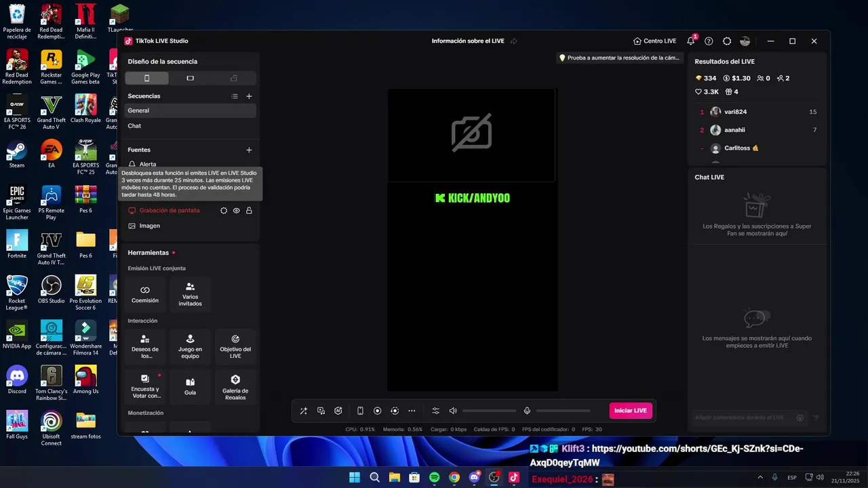Image resolution: width=868 pixels, height=488 pixels.
Task: Adjust the speaker volume slider
Action: (489, 411)
